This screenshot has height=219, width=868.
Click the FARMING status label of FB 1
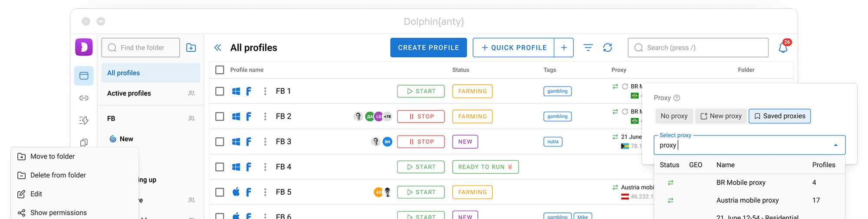click(472, 91)
